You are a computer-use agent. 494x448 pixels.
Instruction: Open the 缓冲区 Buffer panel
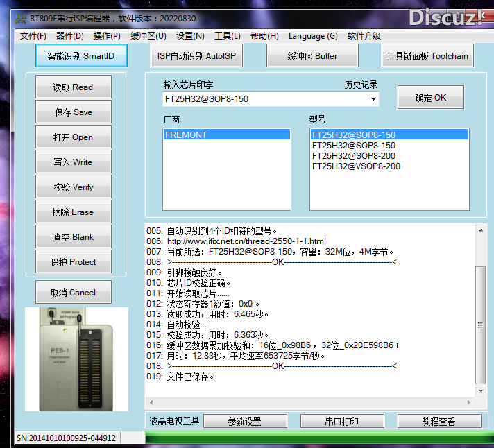point(312,55)
